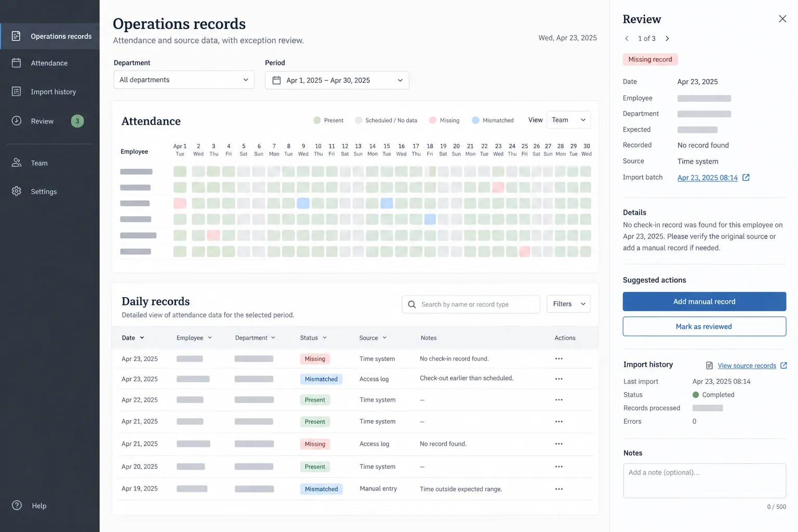Click the Review download-circle icon
Viewport: 798px width, 532px height.
16,121
